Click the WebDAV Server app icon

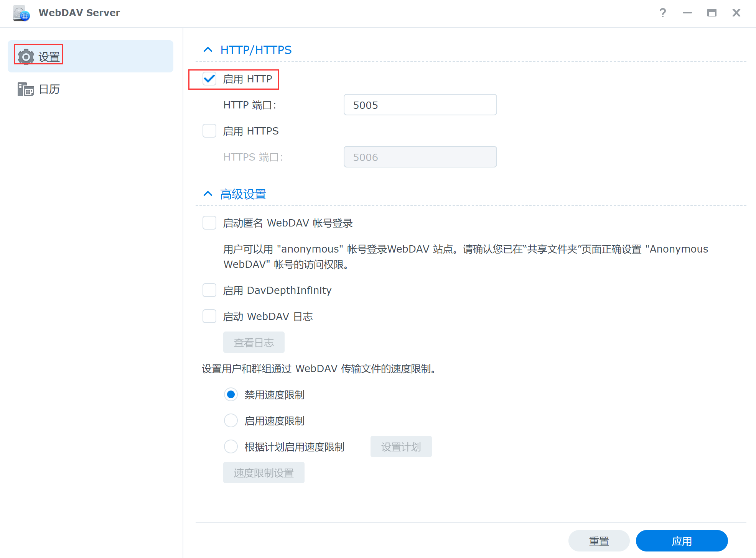pos(21,13)
